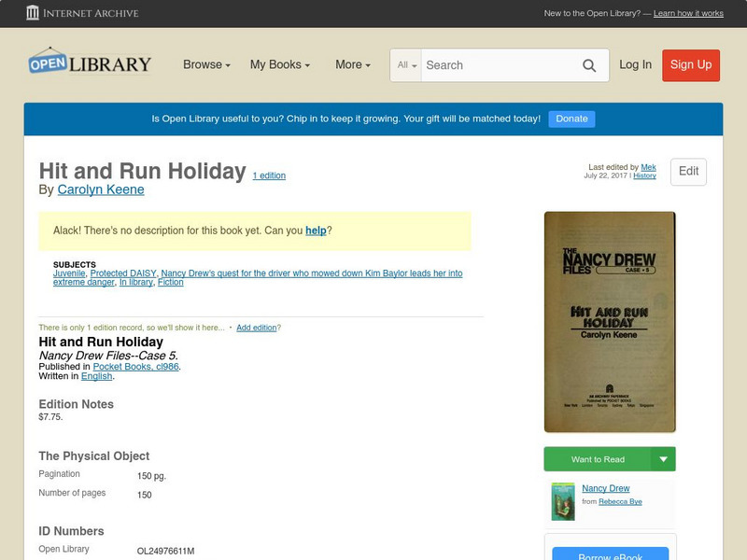This screenshot has height=560, width=747.
Task: Open the My Books menu
Action: point(280,64)
